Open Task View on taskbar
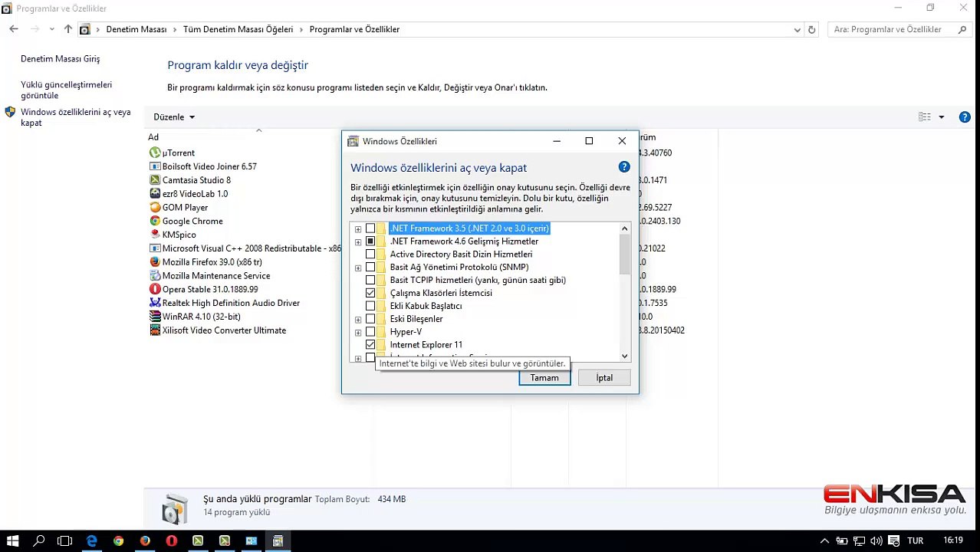Viewport: 980px width, 552px height. pos(65,540)
